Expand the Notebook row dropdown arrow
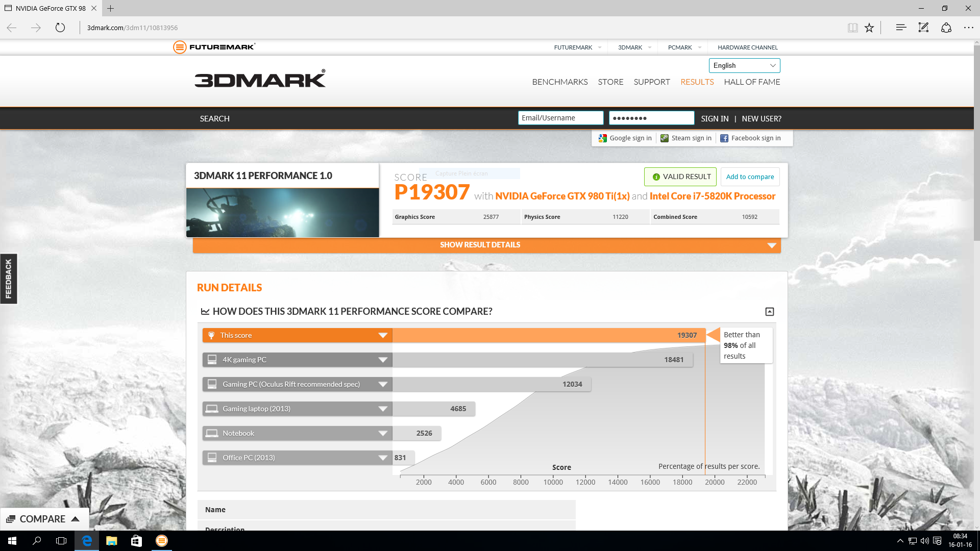 [x=383, y=433]
